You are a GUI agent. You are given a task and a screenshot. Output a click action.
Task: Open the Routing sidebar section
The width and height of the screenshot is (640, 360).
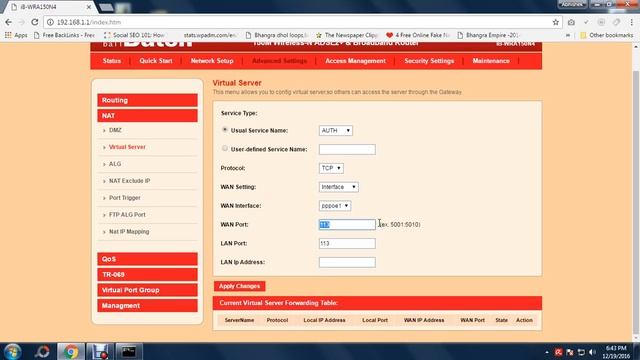point(147,100)
